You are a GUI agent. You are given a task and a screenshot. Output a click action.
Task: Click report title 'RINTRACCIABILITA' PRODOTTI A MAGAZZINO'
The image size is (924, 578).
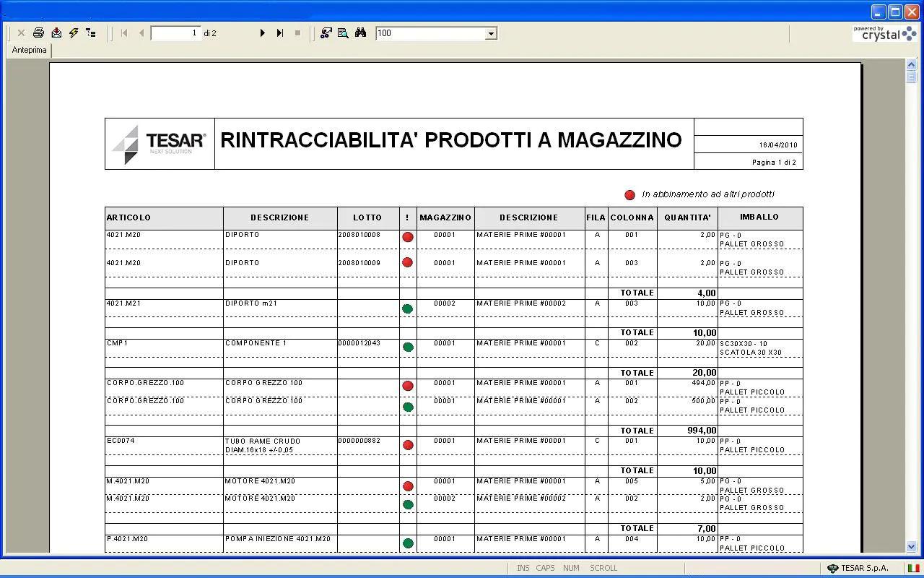point(451,140)
